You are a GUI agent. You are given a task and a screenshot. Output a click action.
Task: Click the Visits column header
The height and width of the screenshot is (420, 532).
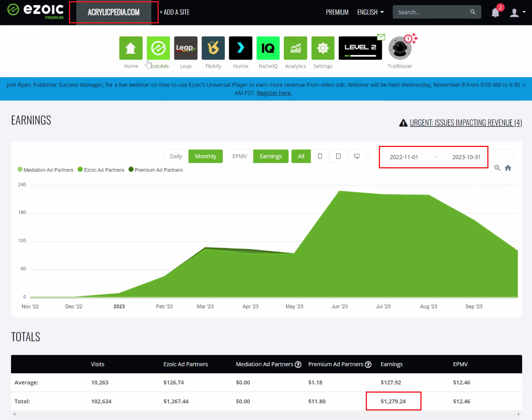[98, 364]
